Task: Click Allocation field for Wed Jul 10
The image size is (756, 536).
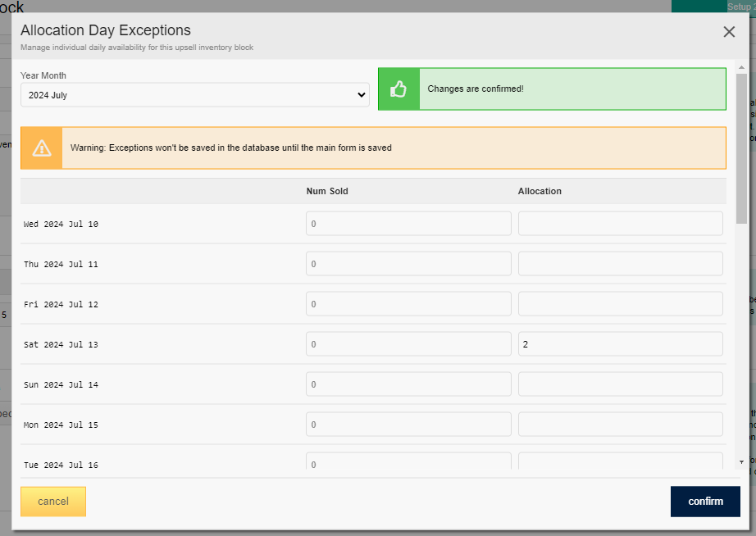Action: 621,224
